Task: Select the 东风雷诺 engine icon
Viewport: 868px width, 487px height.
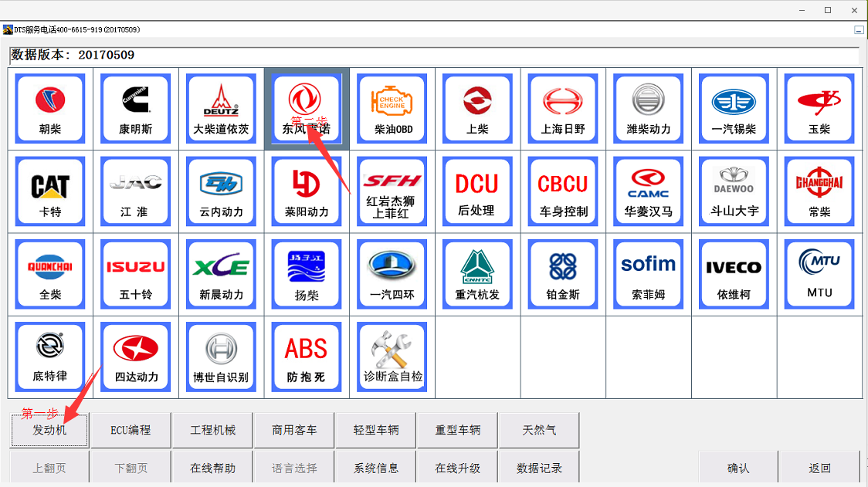Action: click(307, 109)
